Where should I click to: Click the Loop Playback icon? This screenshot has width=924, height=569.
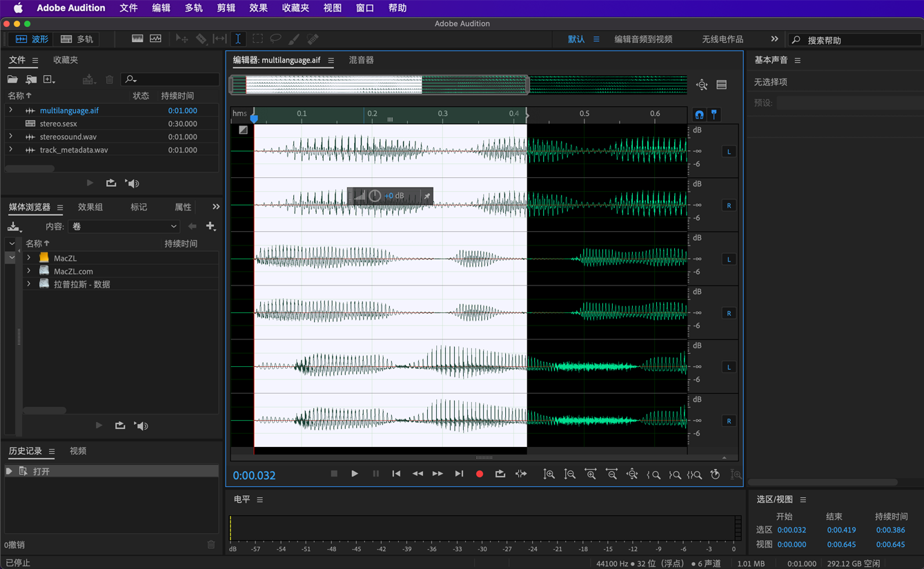click(x=500, y=474)
